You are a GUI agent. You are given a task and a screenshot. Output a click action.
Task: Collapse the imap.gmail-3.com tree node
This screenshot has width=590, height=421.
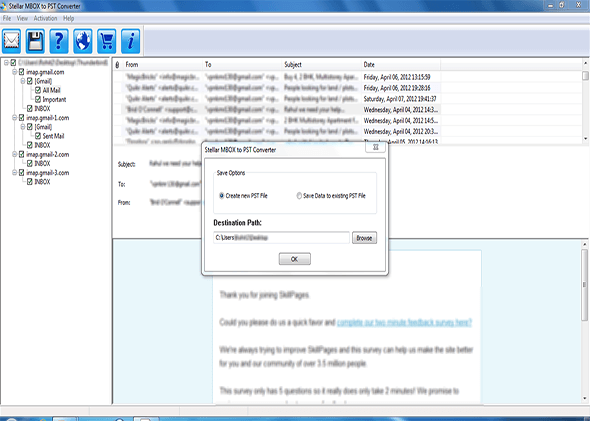[x=14, y=173]
